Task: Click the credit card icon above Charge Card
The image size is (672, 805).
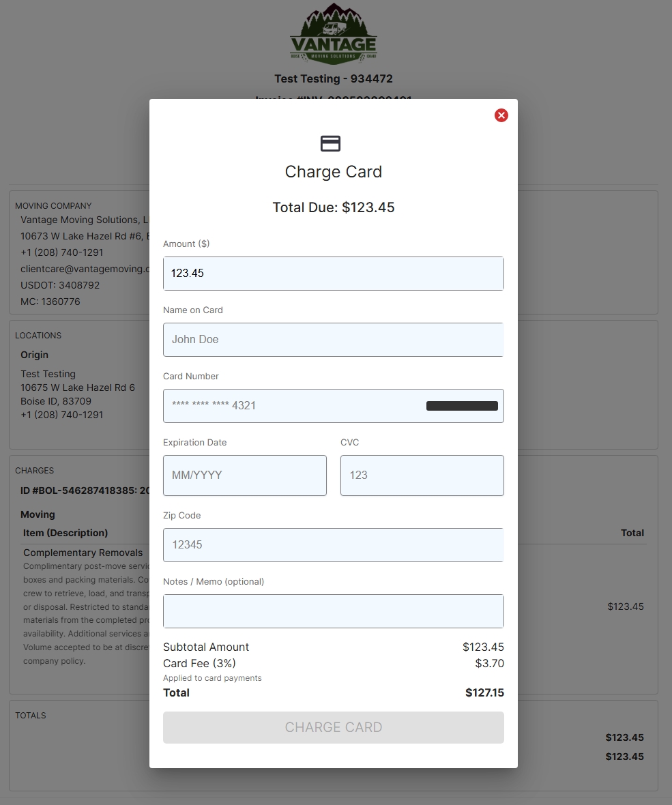Action: [330, 143]
